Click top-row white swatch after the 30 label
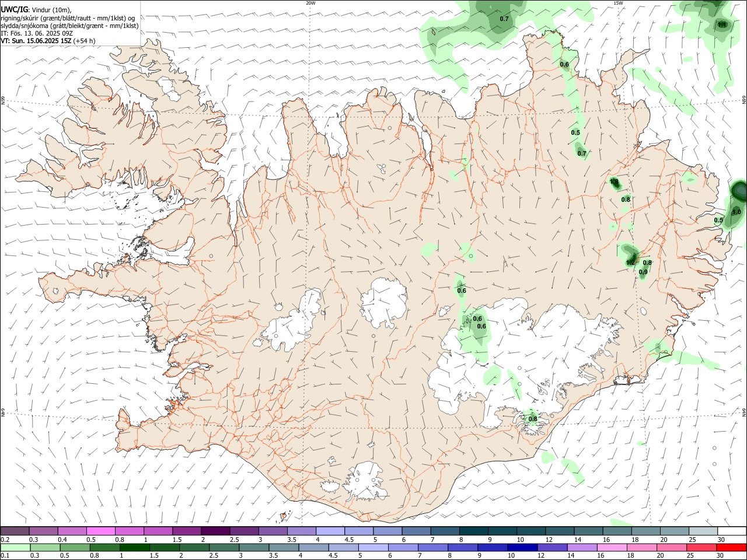 pyautogui.click(x=731, y=531)
